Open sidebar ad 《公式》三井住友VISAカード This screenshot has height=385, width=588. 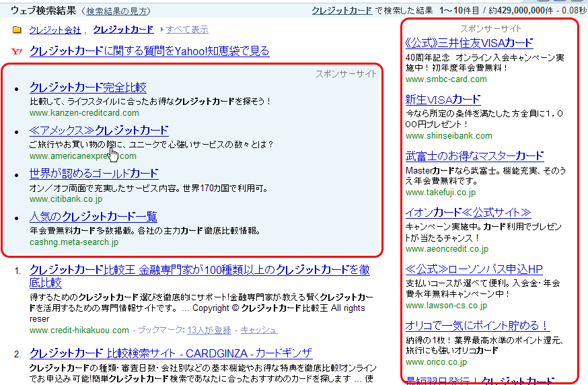[x=469, y=43]
